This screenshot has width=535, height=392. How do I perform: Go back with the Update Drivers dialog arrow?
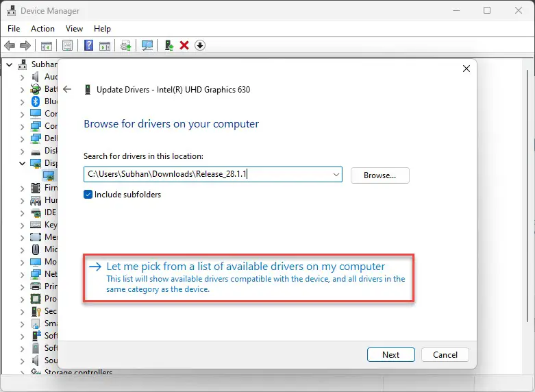pos(68,90)
